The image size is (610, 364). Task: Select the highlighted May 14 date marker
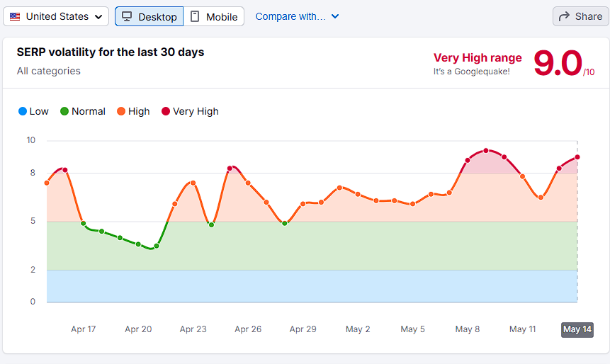click(x=577, y=329)
